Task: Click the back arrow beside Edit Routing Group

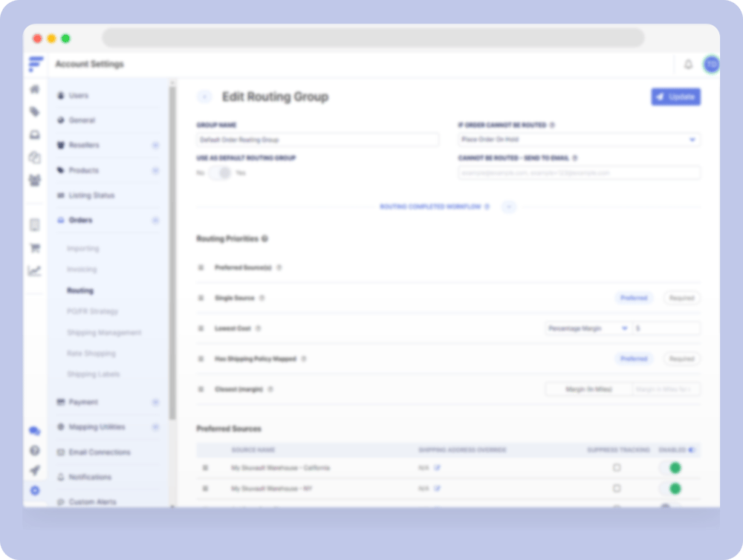Action: tap(204, 97)
